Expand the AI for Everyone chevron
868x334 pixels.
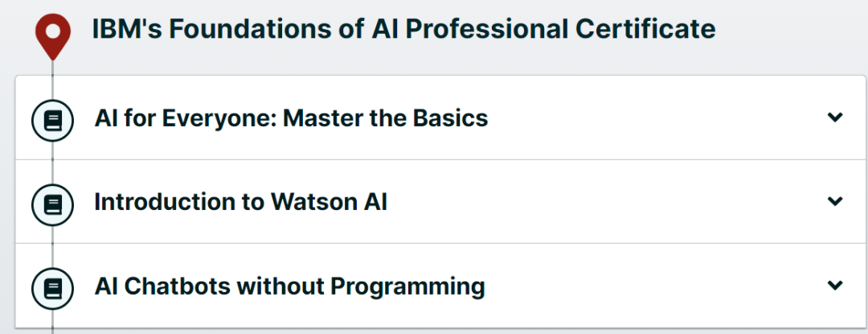pyautogui.click(x=835, y=117)
